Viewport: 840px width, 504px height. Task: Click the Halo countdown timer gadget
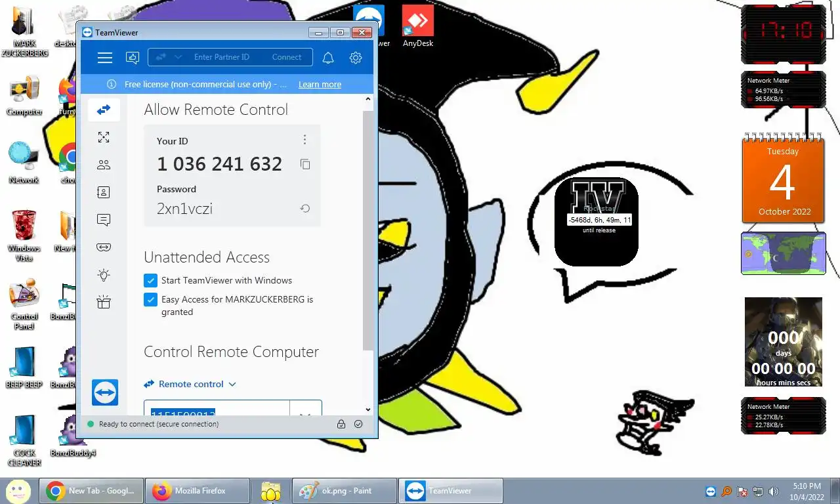[783, 342]
